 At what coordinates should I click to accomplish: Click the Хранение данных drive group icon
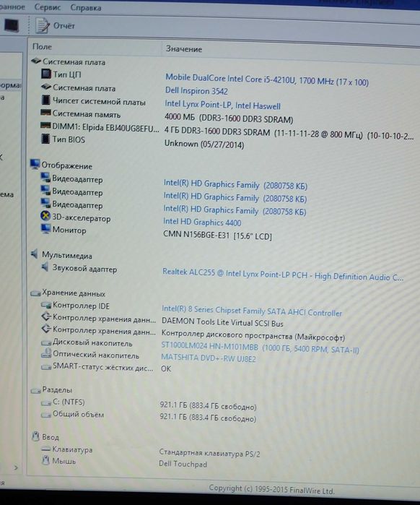coord(35,293)
